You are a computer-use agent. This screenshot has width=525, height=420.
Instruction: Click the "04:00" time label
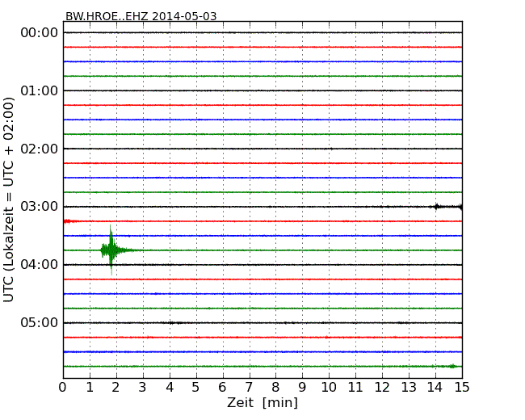40,265
